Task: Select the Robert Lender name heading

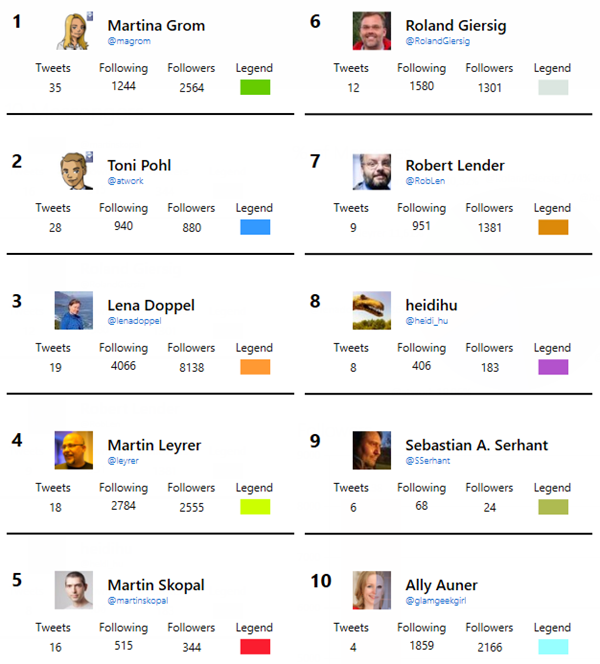Action: [455, 165]
